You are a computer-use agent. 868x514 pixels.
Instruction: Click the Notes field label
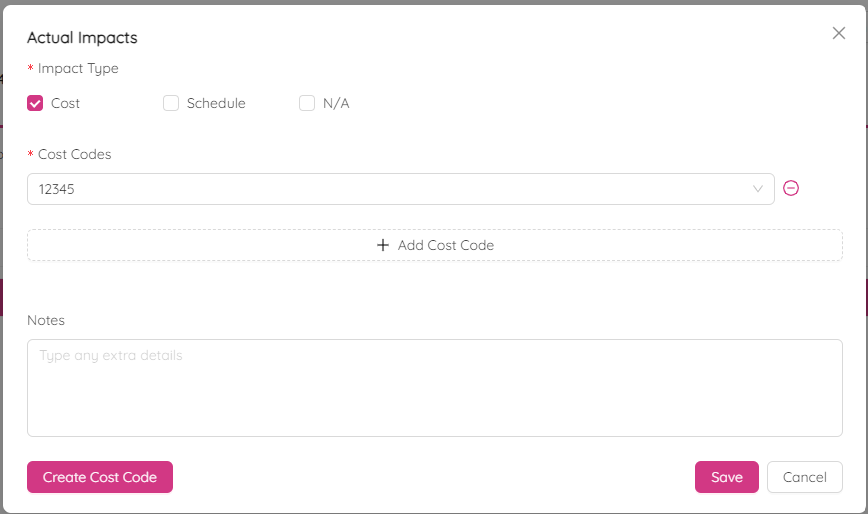pos(46,320)
